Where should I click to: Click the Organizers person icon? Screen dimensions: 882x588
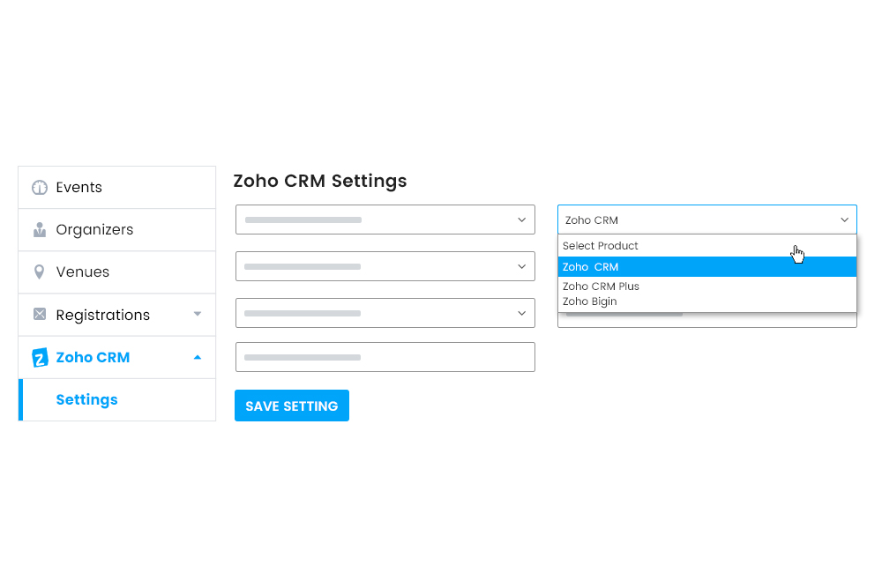(40, 229)
